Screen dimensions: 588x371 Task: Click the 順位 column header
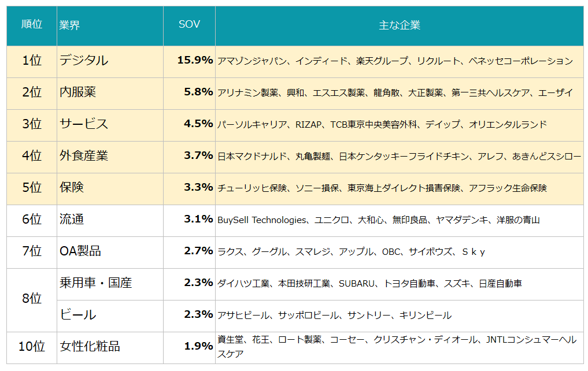coord(32,25)
